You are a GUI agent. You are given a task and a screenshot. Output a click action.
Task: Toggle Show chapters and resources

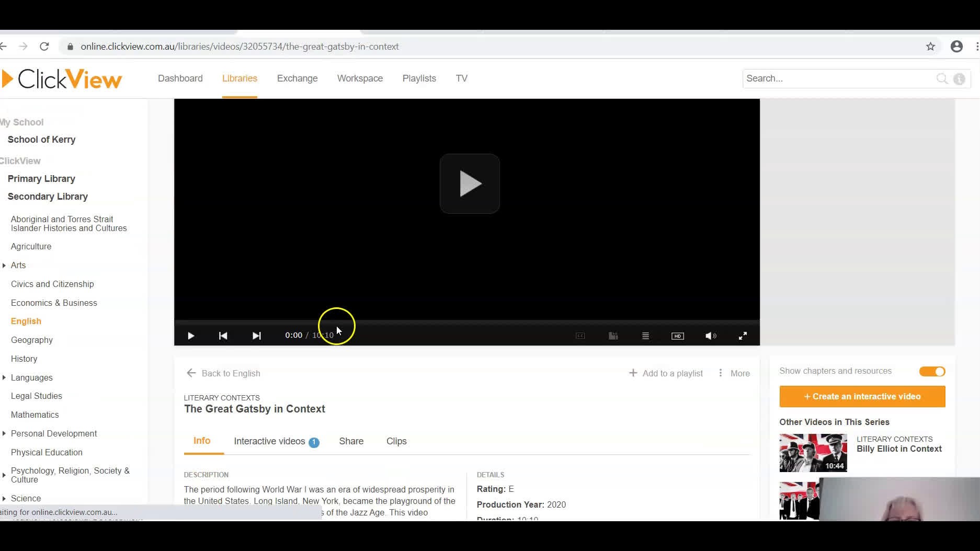tap(932, 371)
